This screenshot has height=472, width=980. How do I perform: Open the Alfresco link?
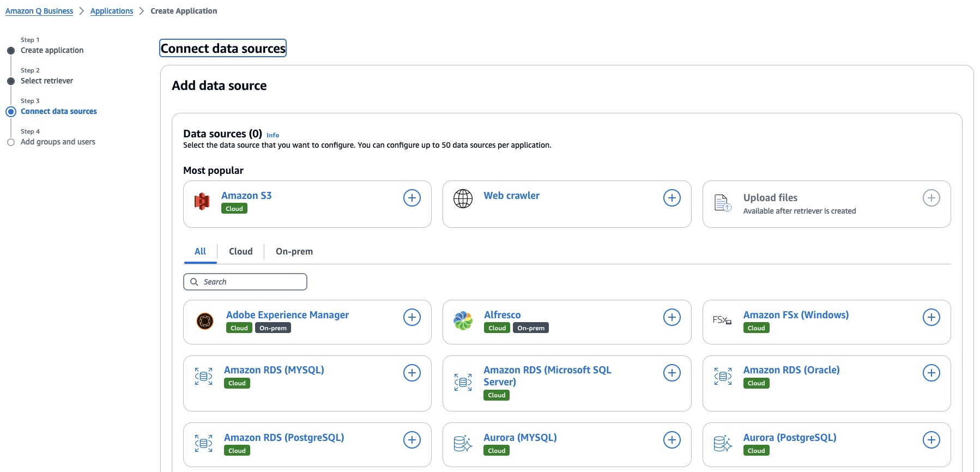pyautogui.click(x=503, y=315)
